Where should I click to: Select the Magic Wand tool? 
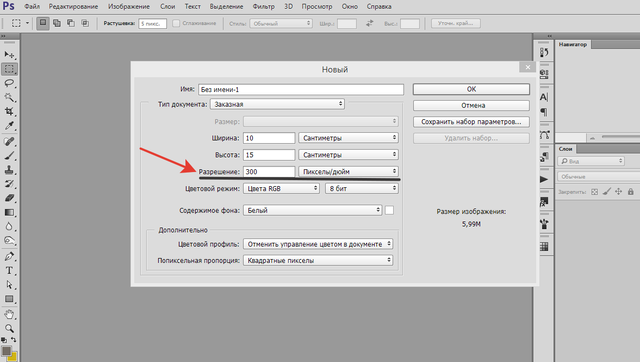click(x=9, y=97)
